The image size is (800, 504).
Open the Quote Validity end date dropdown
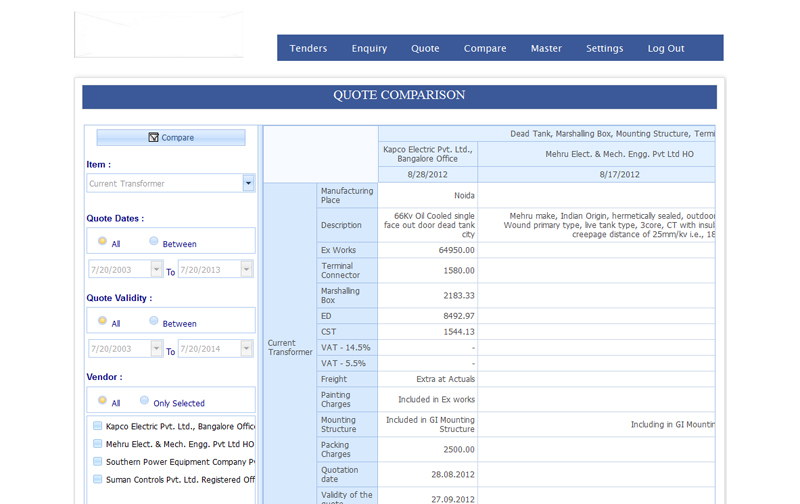(246, 349)
